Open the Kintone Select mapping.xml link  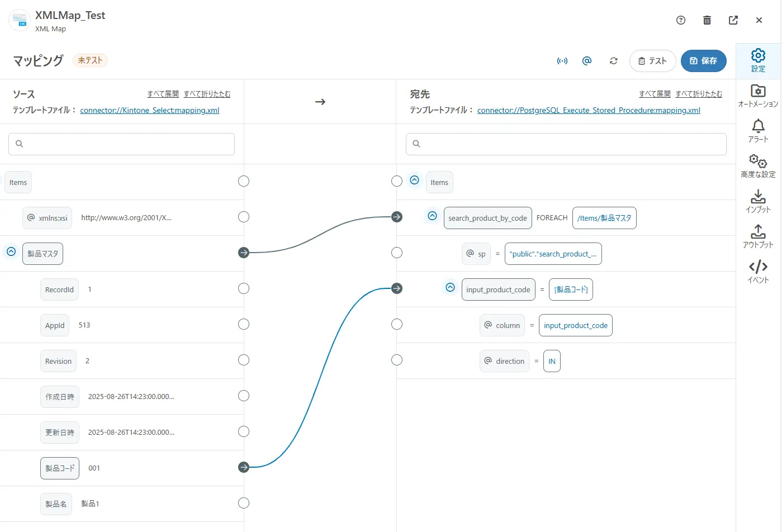point(150,111)
